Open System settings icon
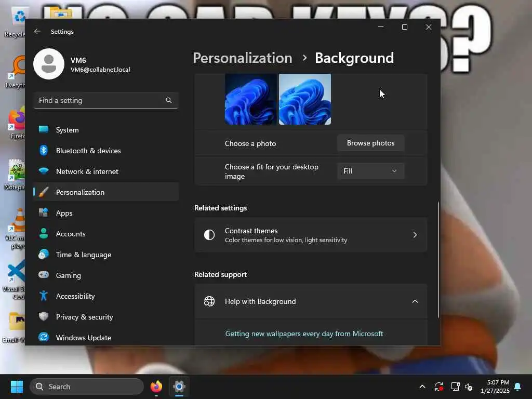 tap(44, 129)
